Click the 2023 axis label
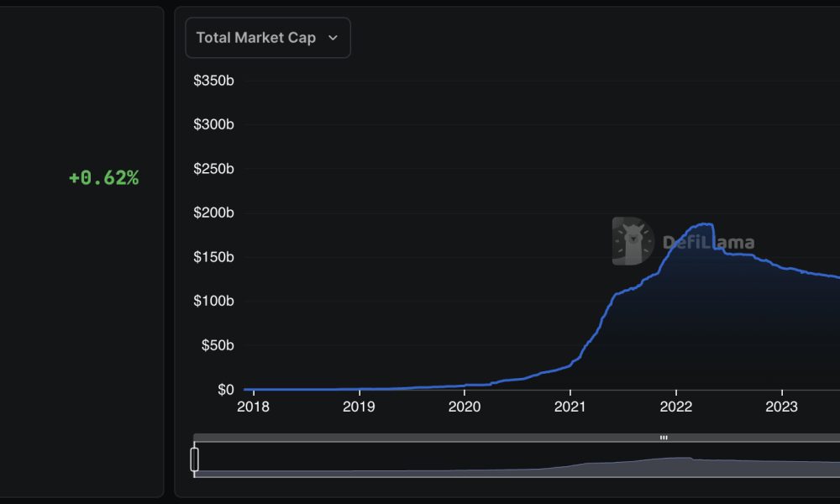Screen dimensions: 840x504 783,407
